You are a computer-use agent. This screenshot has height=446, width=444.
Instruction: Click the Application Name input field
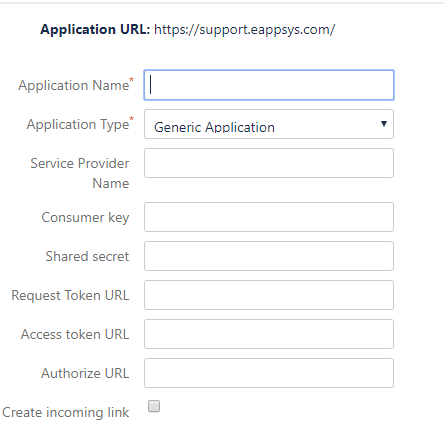[269, 85]
